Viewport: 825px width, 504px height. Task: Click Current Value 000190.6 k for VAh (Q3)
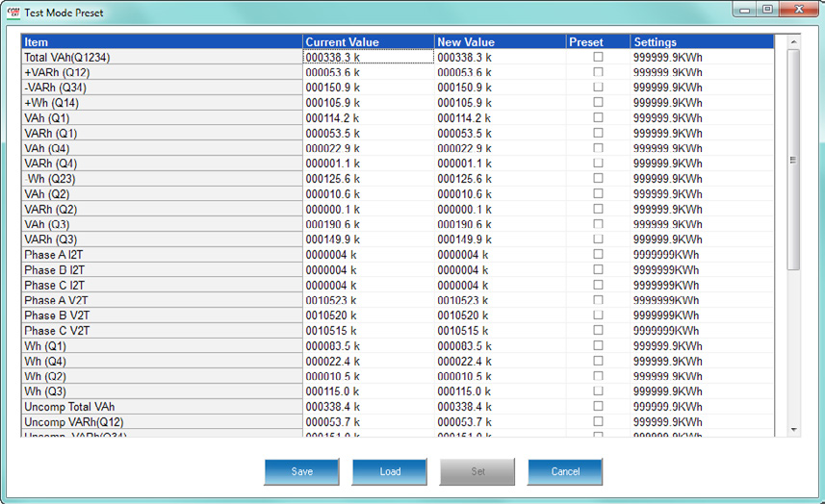coord(369,224)
